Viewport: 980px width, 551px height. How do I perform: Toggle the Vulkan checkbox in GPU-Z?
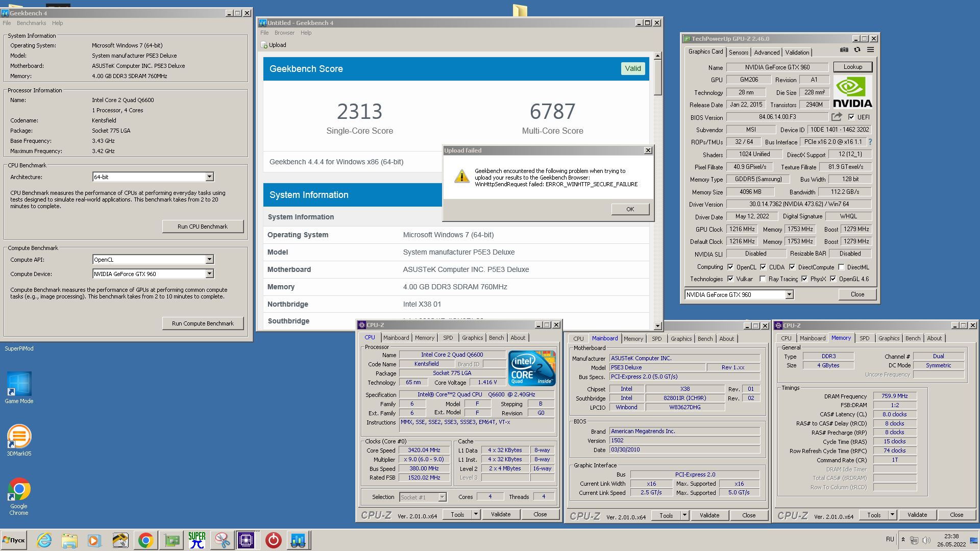click(x=730, y=279)
